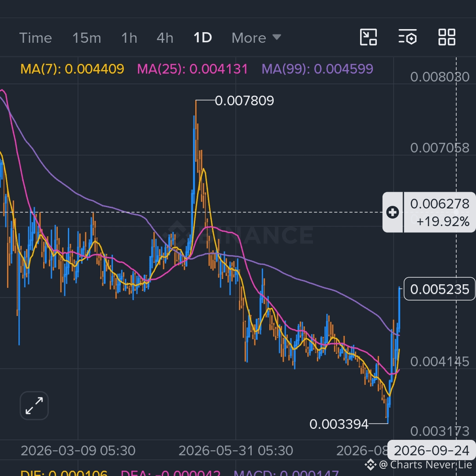Click the +19.92% change value
476x476 pixels.
pyautogui.click(x=443, y=222)
